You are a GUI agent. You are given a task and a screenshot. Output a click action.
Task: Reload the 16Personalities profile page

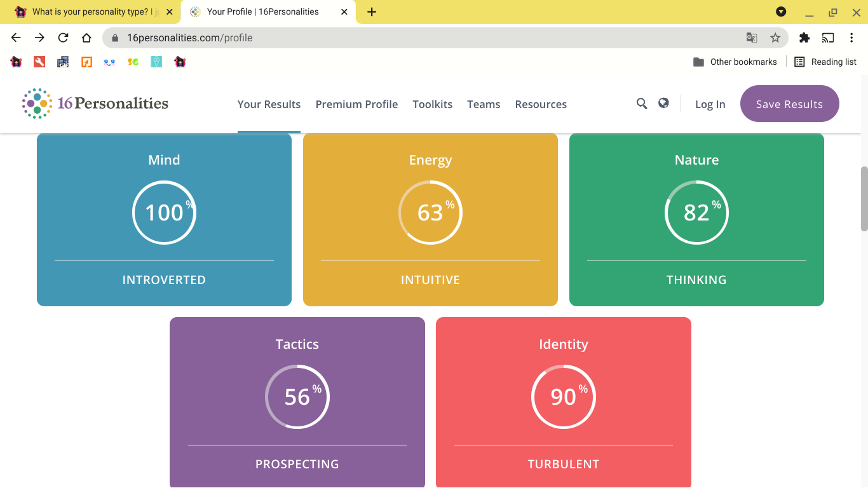pyautogui.click(x=63, y=37)
